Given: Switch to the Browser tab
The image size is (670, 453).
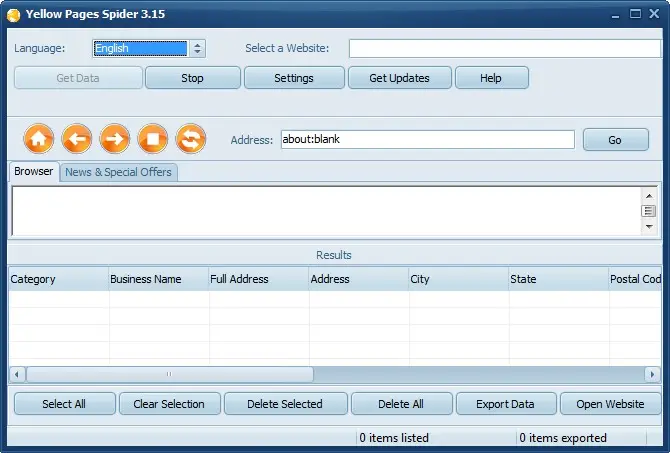Looking at the screenshot, I should [x=34, y=171].
